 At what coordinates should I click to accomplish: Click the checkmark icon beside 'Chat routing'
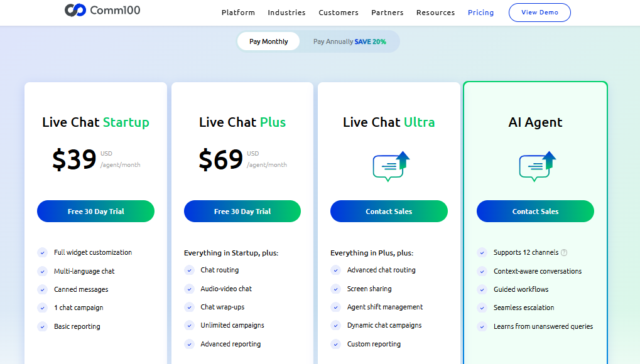[x=189, y=270]
